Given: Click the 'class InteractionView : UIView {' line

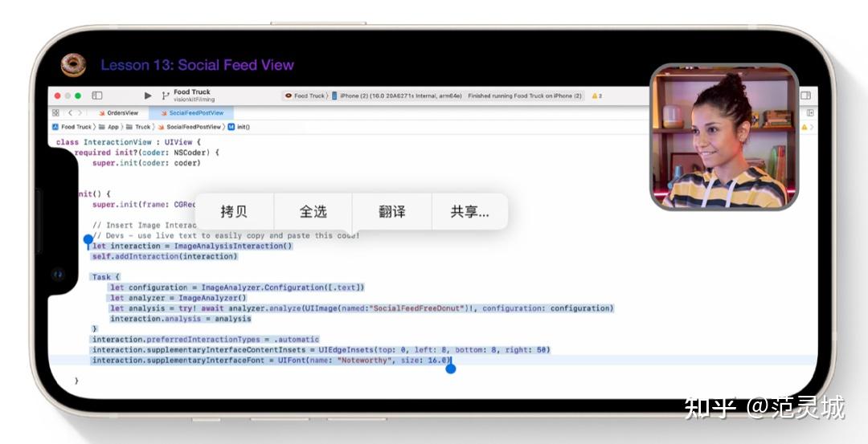Looking at the screenshot, I should point(129,142).
